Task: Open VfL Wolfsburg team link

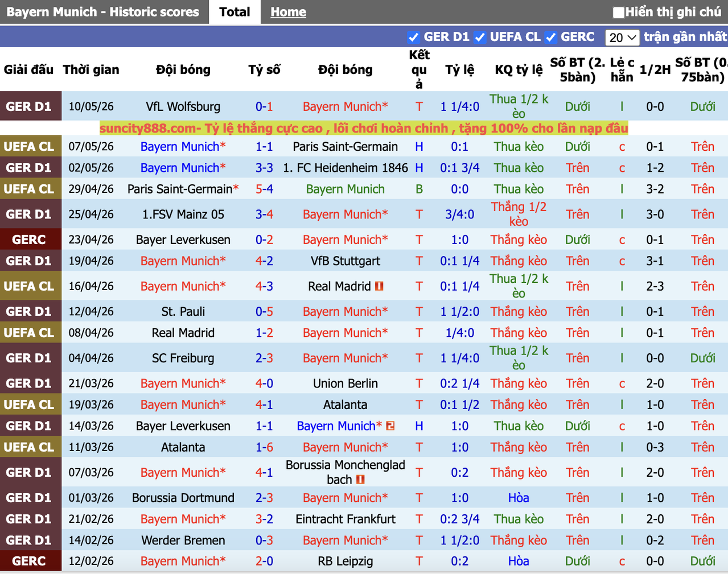Action: coord(183,106)
